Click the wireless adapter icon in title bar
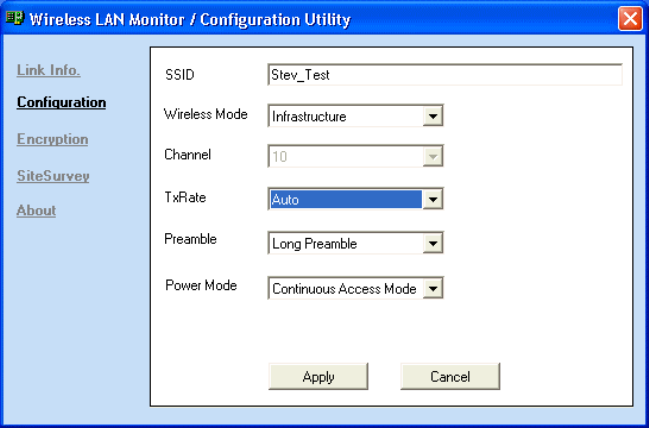This screenshot has width=649, height=428. [x=15, y=18]
